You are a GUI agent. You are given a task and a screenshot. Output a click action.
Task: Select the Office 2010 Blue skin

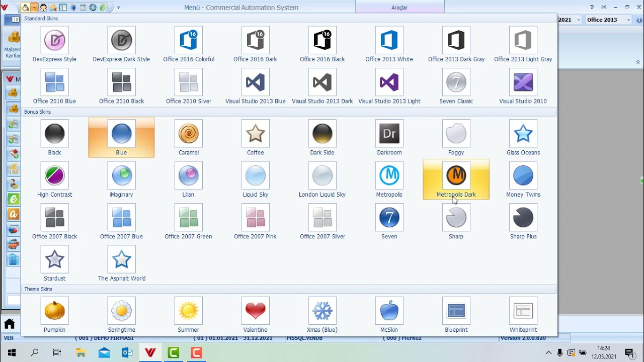[x=54, y=86]
